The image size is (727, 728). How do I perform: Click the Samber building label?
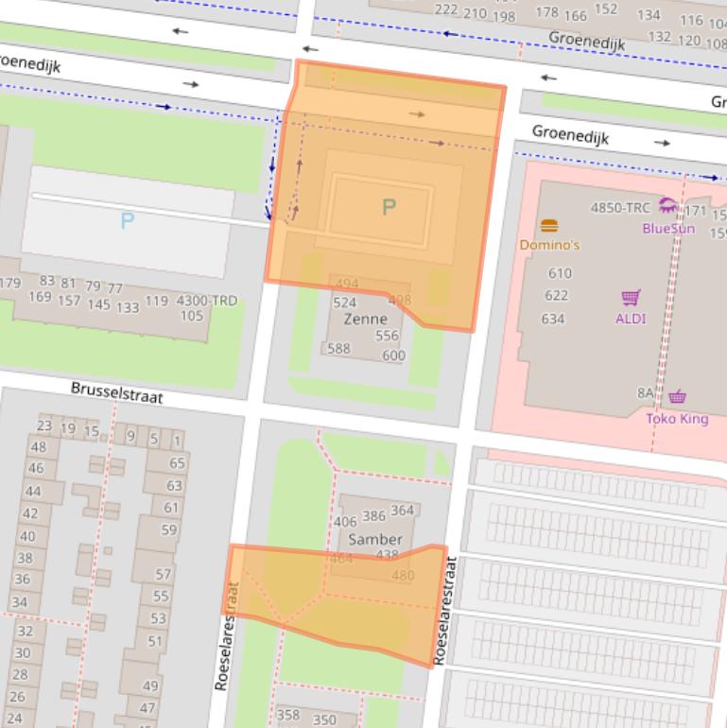point(375,539)
